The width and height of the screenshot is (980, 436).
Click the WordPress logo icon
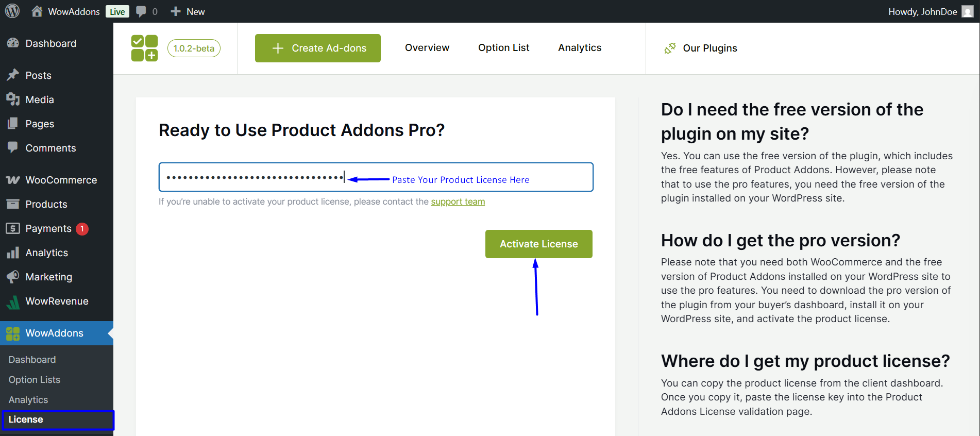[x=12, y=11]
